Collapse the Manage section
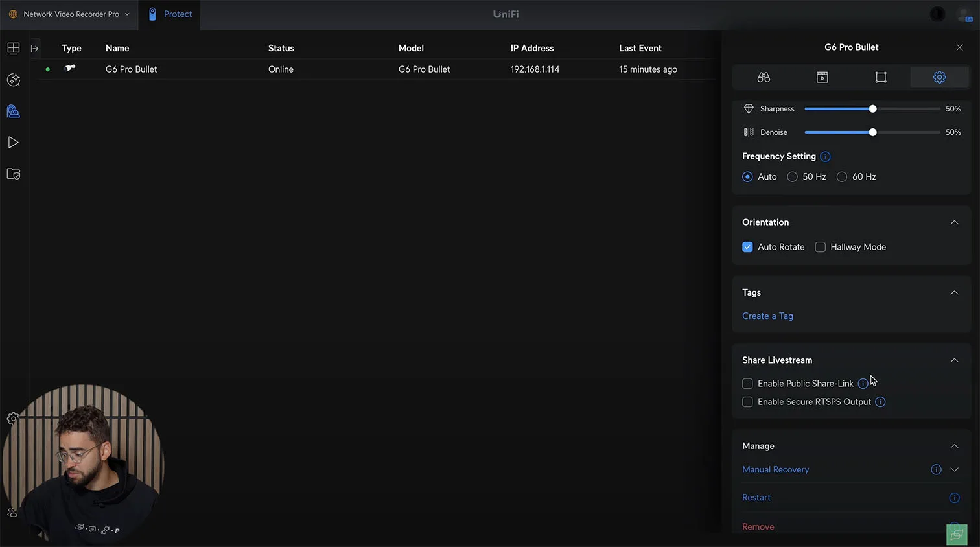Viewport: 980px width, 547px height. [954, 446]
